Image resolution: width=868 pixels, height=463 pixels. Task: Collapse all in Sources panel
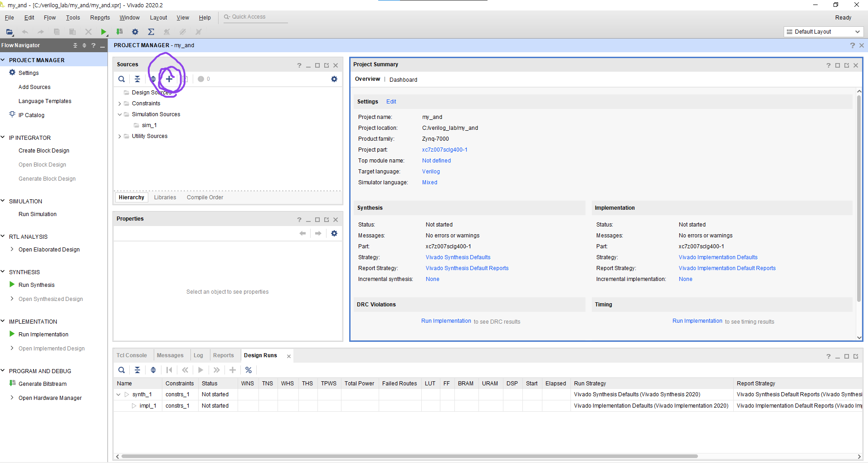pos(137,79)
